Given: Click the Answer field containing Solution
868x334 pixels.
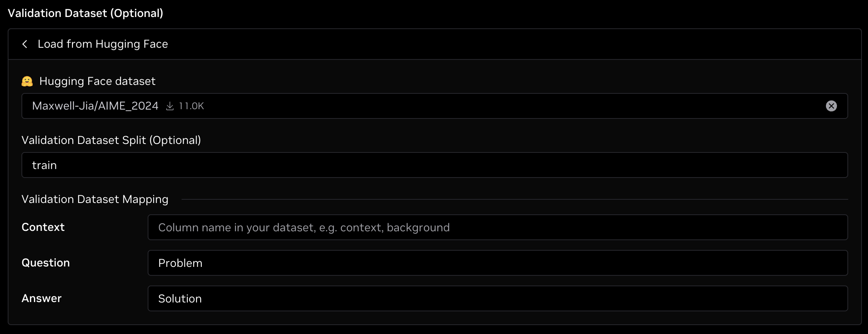Looking at the screenshot, I should tap(498, 298).
